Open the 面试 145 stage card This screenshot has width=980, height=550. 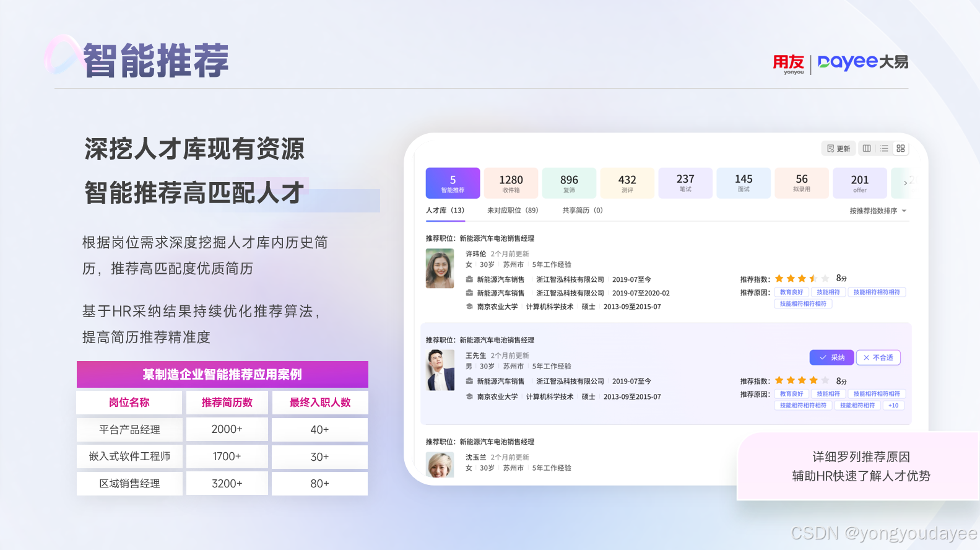point(744,183)
